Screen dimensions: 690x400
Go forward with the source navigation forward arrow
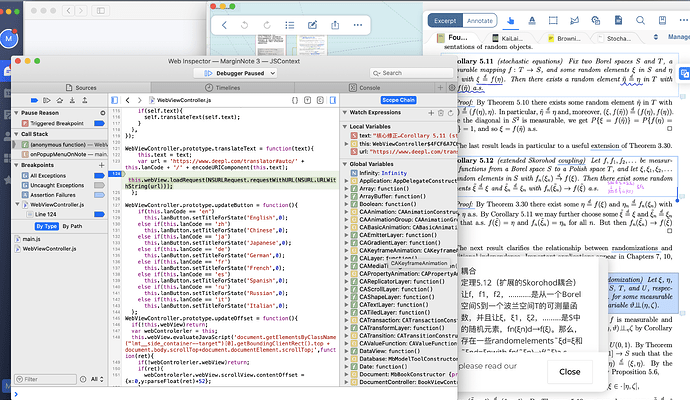[x=139, y=100]
